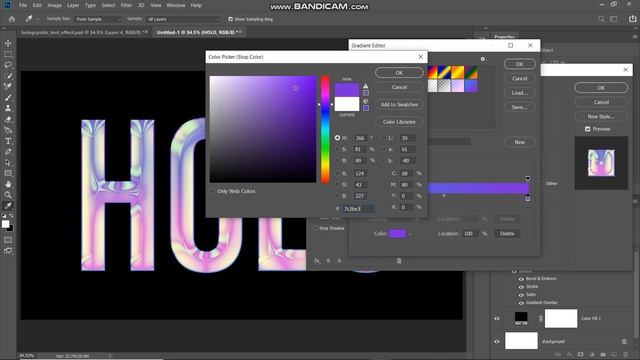Toggle the Preview checkbox in Layer Style
640x360 pixels.
(x=588, y=129)
